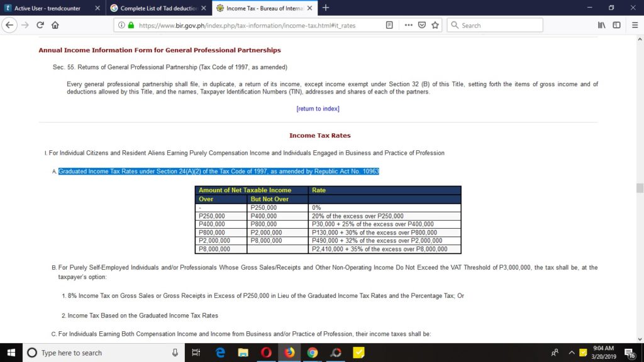Click inside the Firefox search field
This screenshot has width=644, height=362.
pos(495,25)
